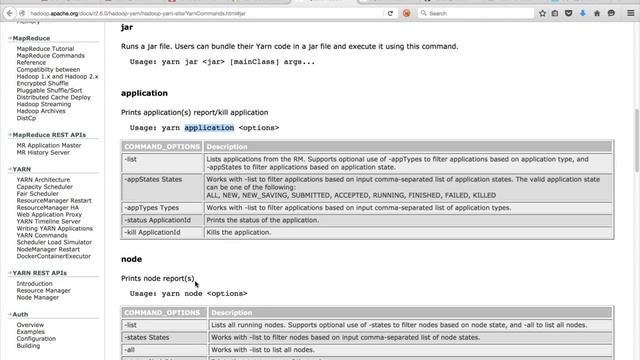Click the orange extension icon beside reload
This screenshot has height=360, width=640.
click(x=407, y=13)
